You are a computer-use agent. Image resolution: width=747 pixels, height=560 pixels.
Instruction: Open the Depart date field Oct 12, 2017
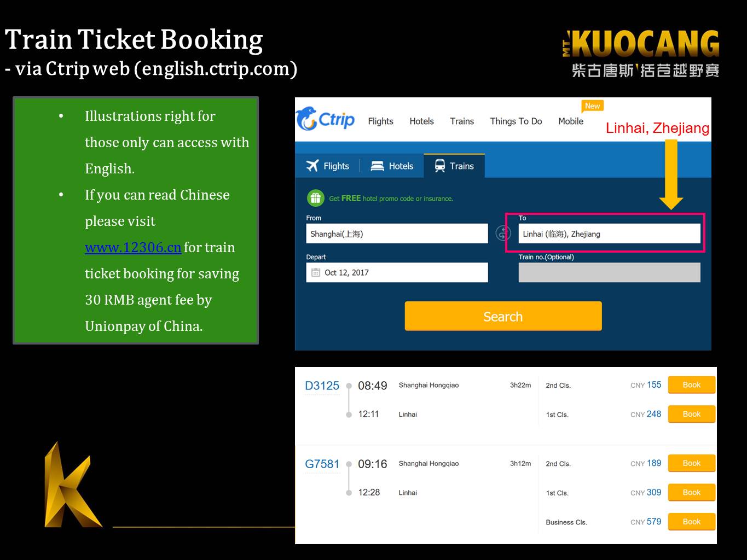(x=397, y=272)
